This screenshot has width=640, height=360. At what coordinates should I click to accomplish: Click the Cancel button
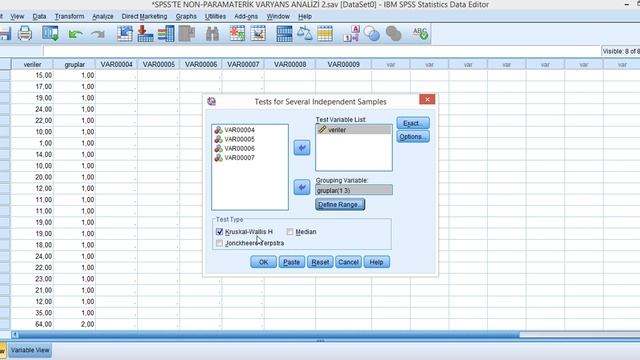click(x=348, y=262)
